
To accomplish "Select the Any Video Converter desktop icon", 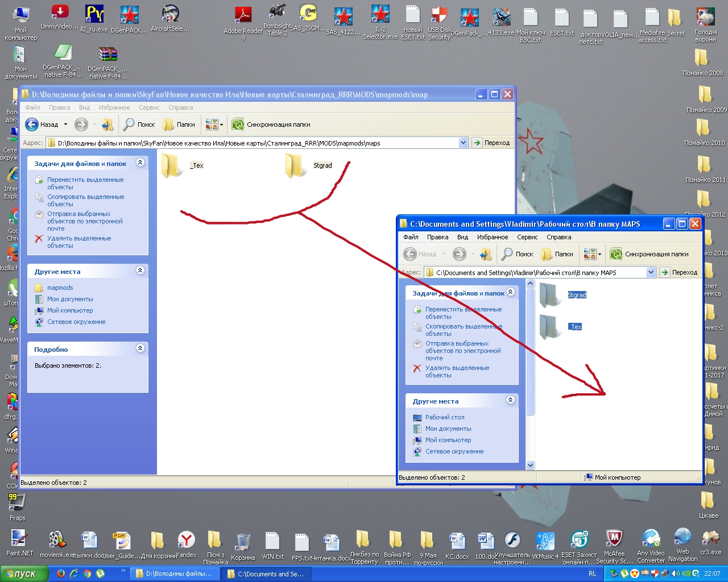I will 651,546.
